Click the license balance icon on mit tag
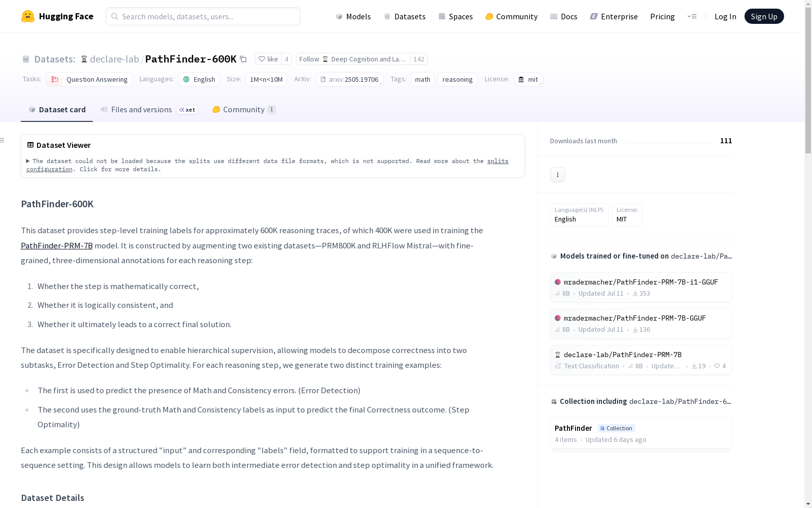The image size is (812, 508). [521, 79]
